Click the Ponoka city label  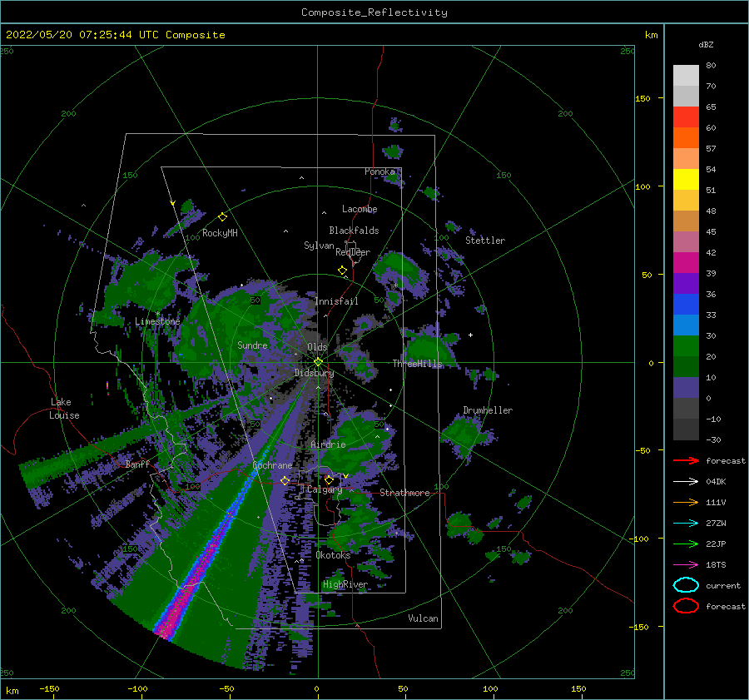click(379, 171)
